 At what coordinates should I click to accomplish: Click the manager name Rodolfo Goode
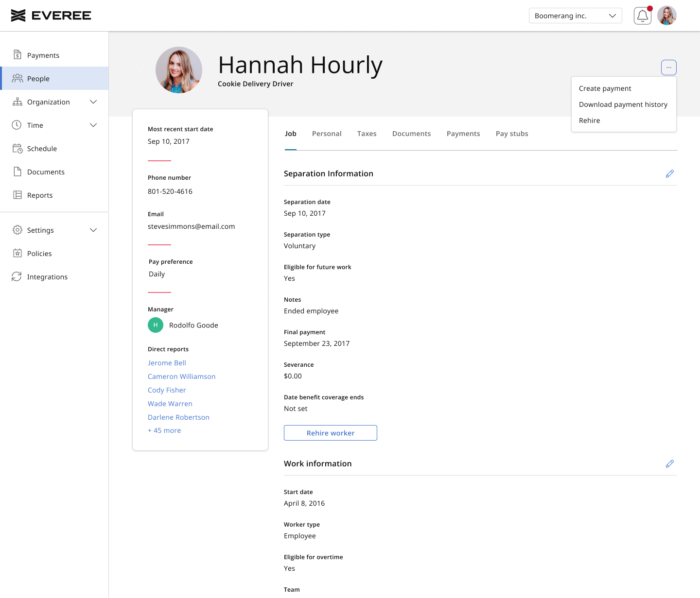pyautogui.click(x=193, y=325)
